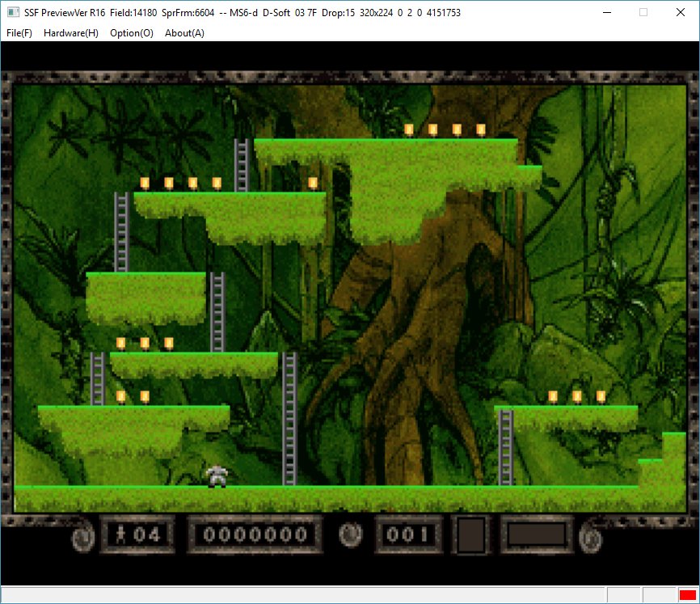Image resolution: width=700 pixels, height=604 pixels.
Task: Maximize the SSF emulator window
Action: pos(643,12)
